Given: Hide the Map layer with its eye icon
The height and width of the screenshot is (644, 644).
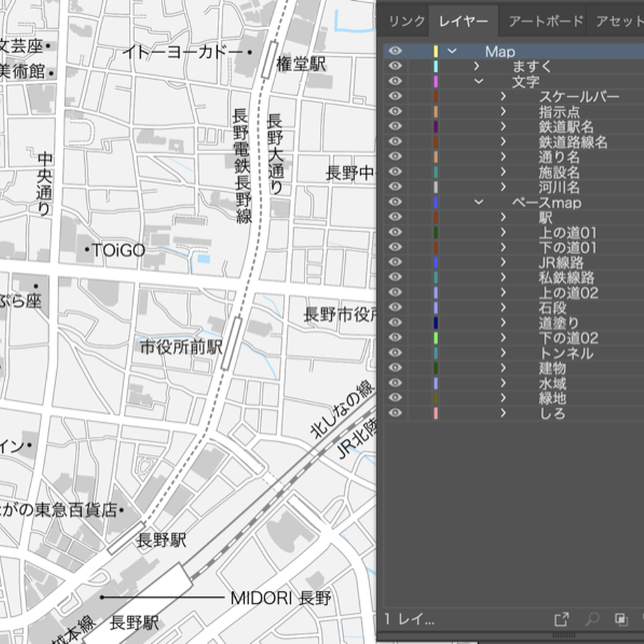Looking at the screenshot, I should (395, 51).
